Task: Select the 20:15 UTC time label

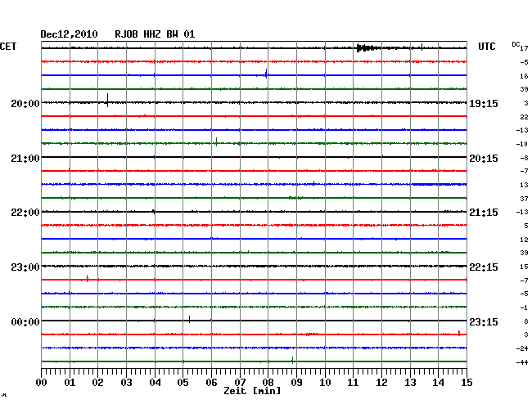Action: (484, 159)
